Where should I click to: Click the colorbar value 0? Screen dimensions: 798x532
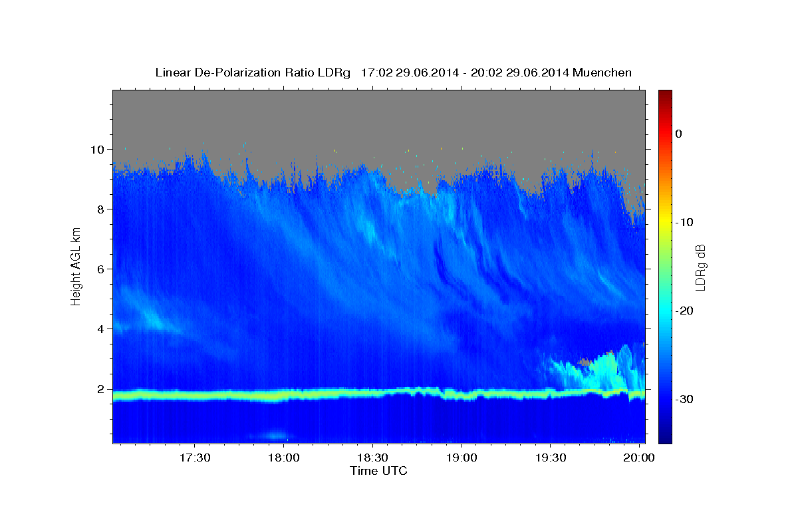point(679,134)
